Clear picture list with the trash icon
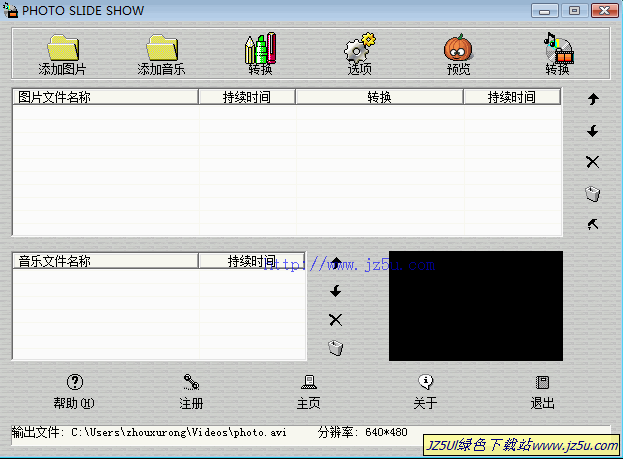 [x=593, y=194]
